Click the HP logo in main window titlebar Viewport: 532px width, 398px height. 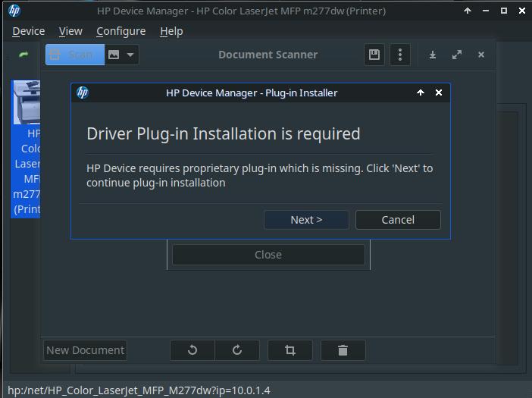[14, 11]
